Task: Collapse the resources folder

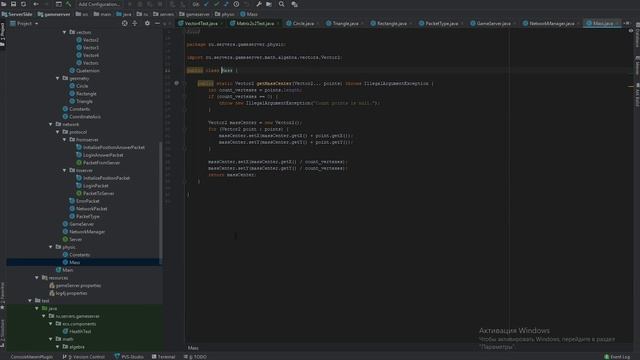Action: pos(37,278)
